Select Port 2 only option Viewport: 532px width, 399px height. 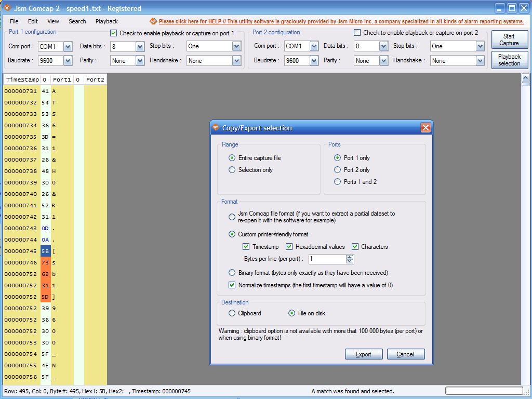pos(337,170)
